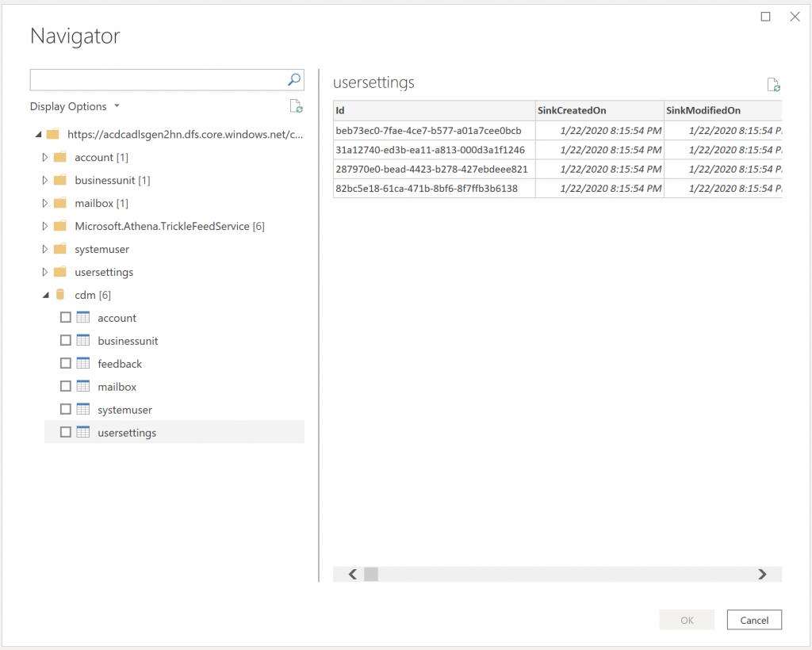
Task: Click the systemuser folder icon
Action: (x=60, y=248)
